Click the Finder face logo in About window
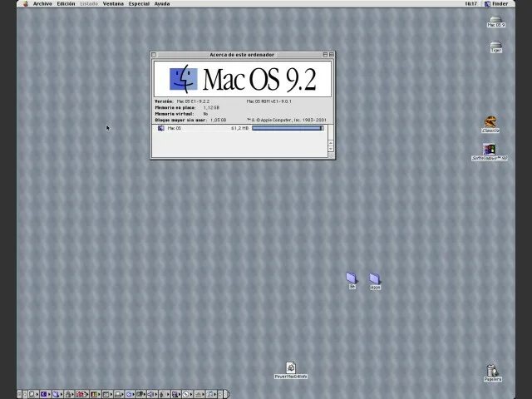Viewport: 532px width, 399px height. pyautogui.click(x=183, y=79)
